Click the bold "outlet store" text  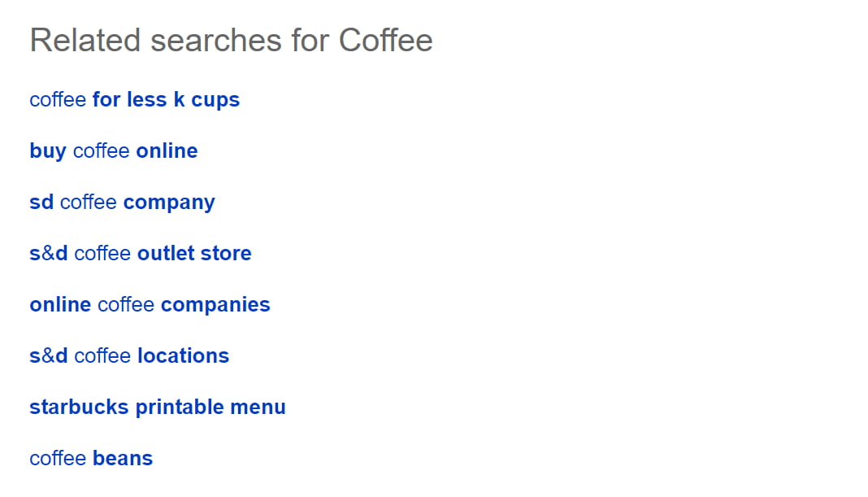[x=194, y=254]
